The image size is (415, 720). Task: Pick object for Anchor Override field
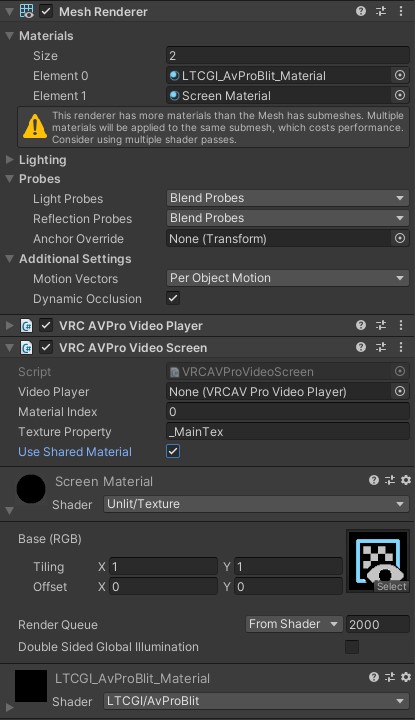[400, 238]
